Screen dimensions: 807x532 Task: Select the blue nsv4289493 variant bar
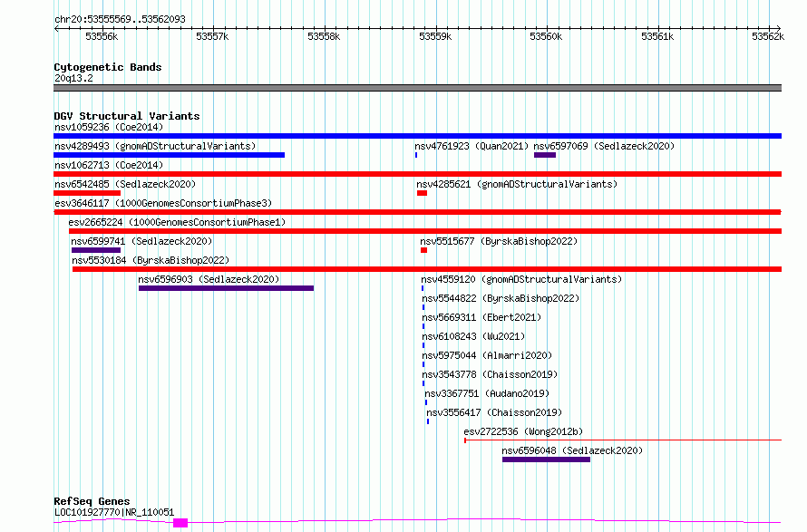[x=169, y=155]
